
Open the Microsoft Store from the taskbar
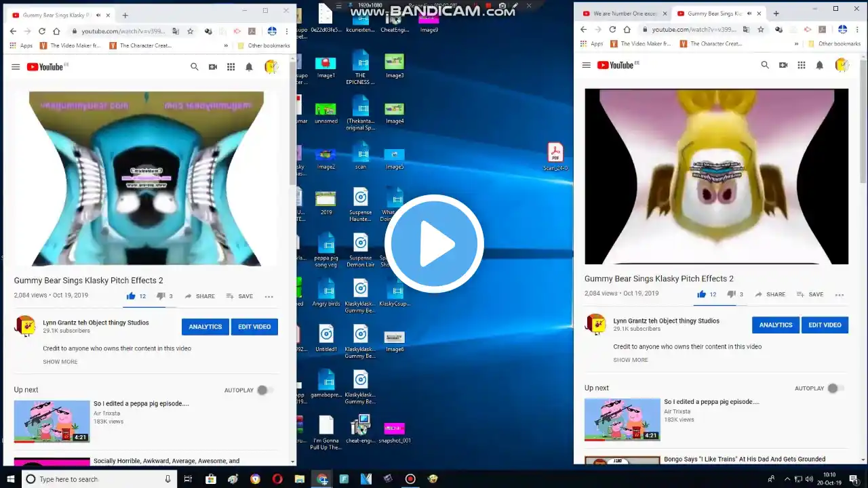pos(211,479)
